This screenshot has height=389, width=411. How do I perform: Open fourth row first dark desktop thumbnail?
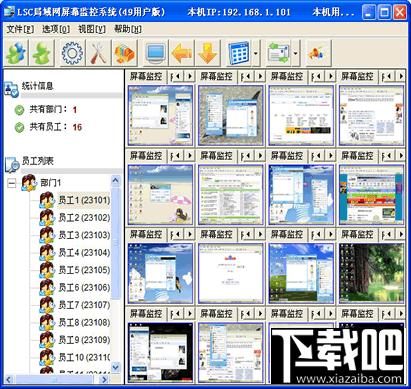[160, 352]
